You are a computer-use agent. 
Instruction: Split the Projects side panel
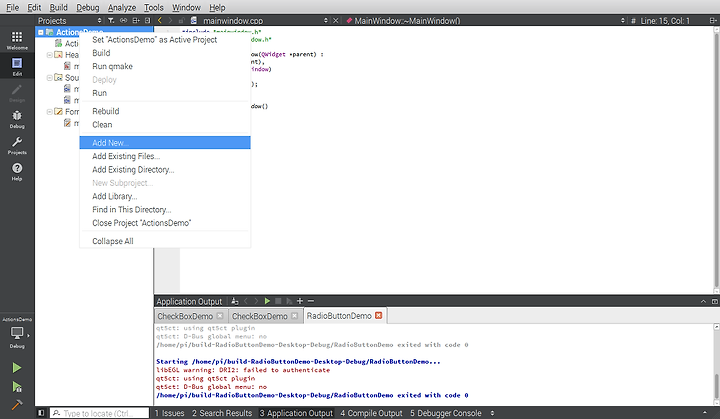coord(136,20)
